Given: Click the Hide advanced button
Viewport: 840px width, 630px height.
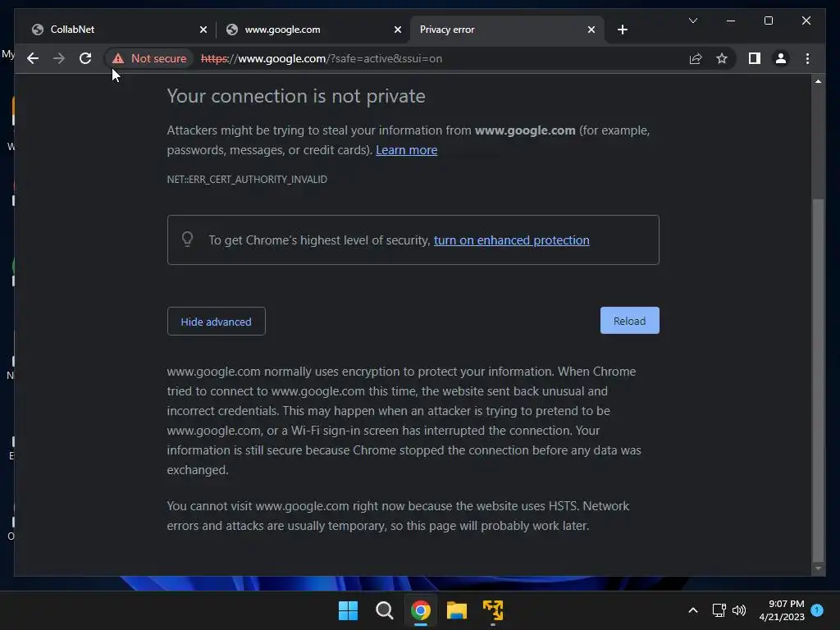Looking at the screenshot, I should click(x=216, y=322).
